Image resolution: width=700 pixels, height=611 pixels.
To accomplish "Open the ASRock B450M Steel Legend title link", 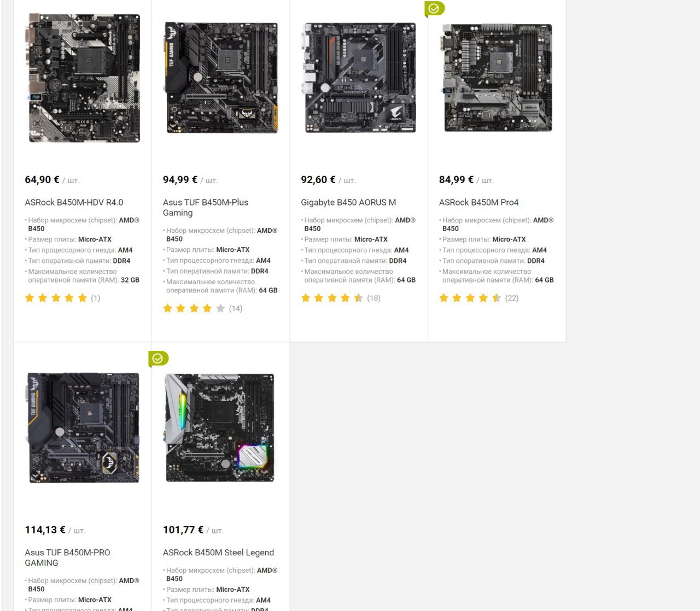I will [218, 553].
